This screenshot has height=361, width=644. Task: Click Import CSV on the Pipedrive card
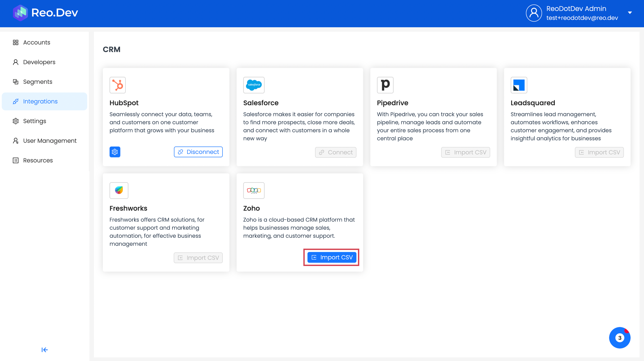465,152
